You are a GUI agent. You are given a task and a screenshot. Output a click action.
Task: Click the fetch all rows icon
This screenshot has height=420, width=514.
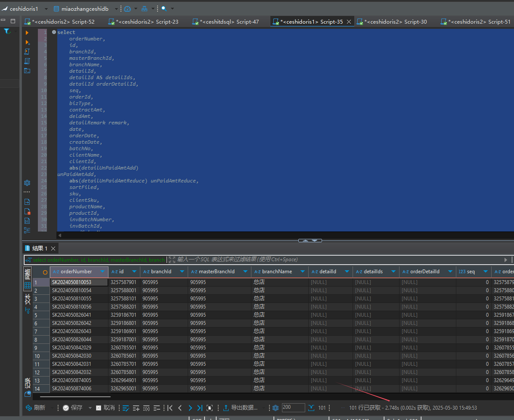(311, 408)
